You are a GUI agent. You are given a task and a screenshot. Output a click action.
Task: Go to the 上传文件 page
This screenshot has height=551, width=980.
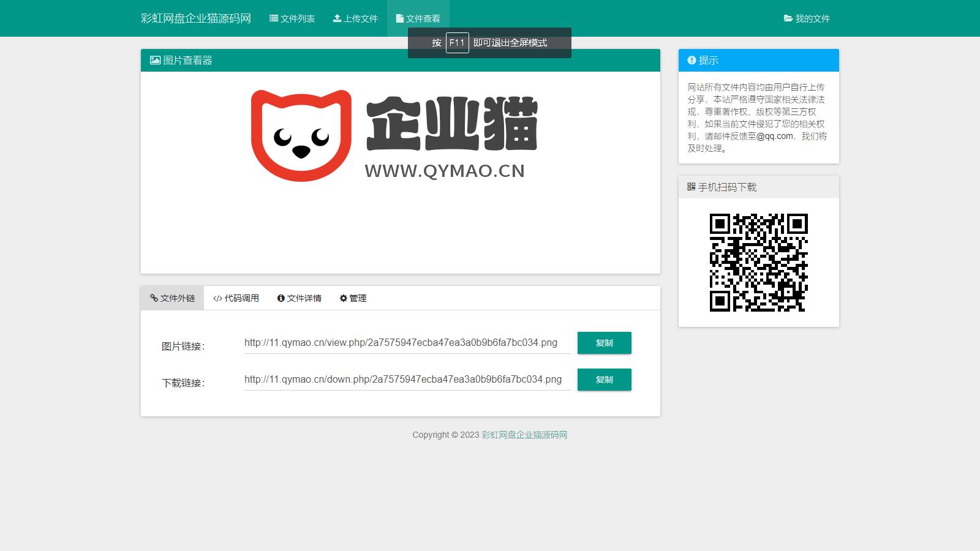(355, 18)
